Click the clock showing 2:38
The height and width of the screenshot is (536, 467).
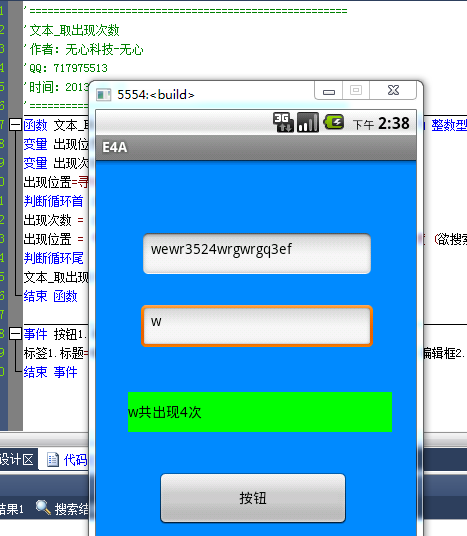point(394,123)
